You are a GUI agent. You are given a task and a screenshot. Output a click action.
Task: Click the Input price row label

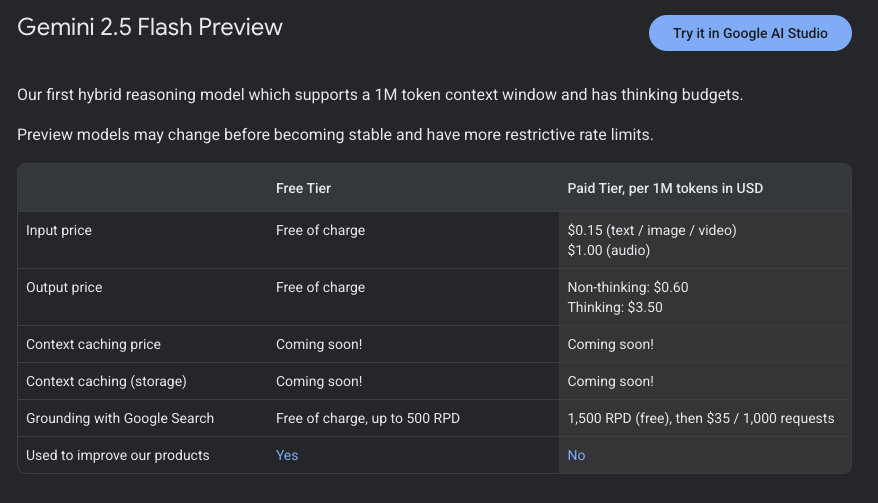pyautogui.click(x=59, y=230)
